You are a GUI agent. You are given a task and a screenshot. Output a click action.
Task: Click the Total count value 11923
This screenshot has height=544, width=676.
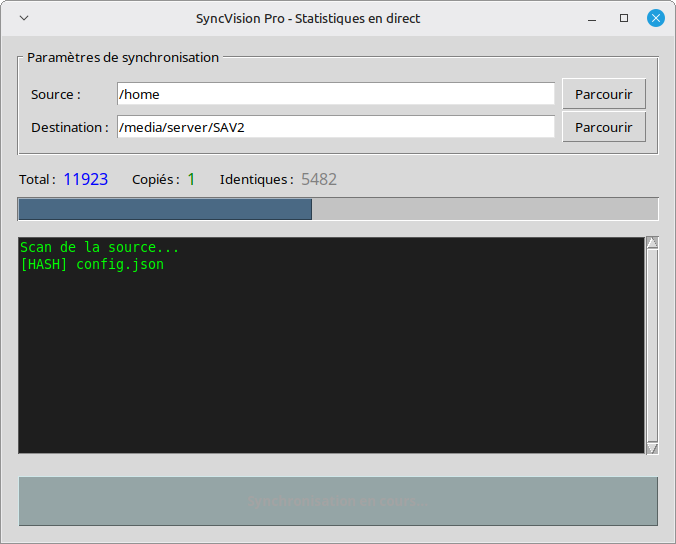click(85, 180)
